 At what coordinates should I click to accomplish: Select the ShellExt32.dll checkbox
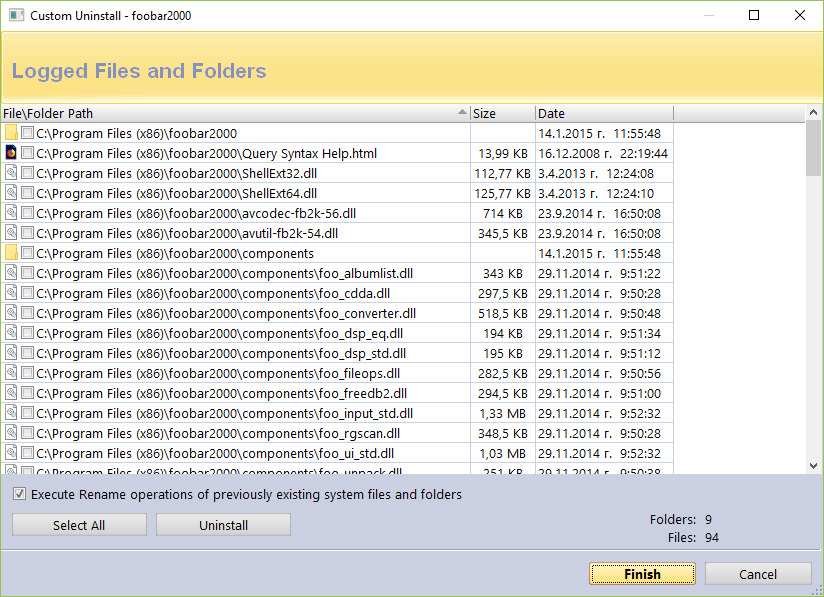[x=28, y=173]
